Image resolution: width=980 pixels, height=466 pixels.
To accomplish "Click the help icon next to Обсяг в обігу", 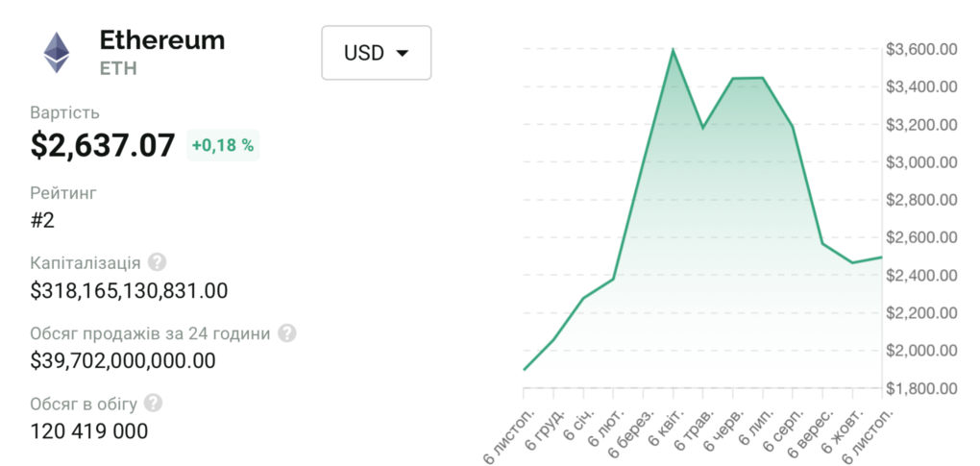I will point(153,404).
